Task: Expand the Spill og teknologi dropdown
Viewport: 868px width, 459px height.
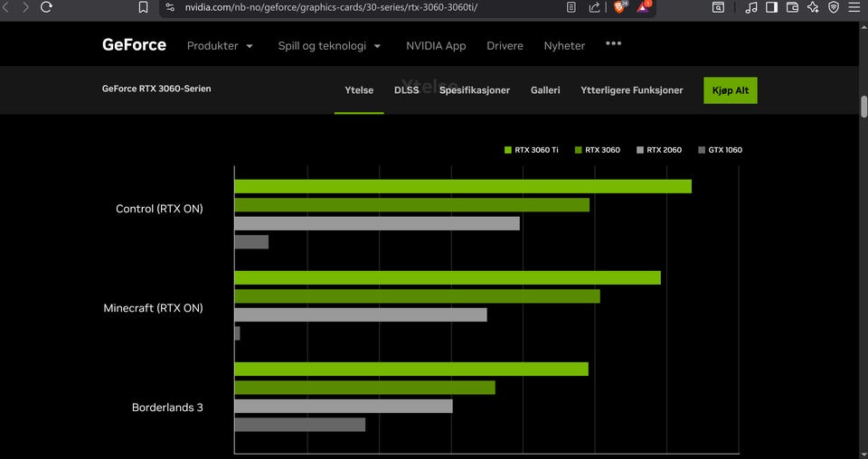Action: coord(329,46)
